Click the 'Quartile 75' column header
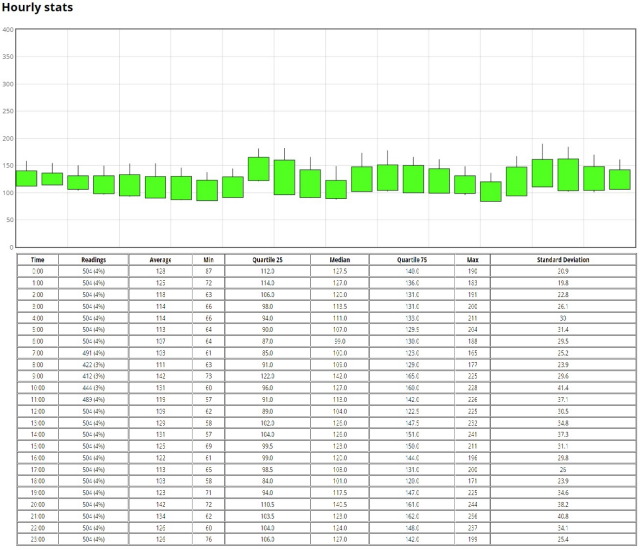The height and width of the screenshot is (550, 640). [x=412, y=259]
